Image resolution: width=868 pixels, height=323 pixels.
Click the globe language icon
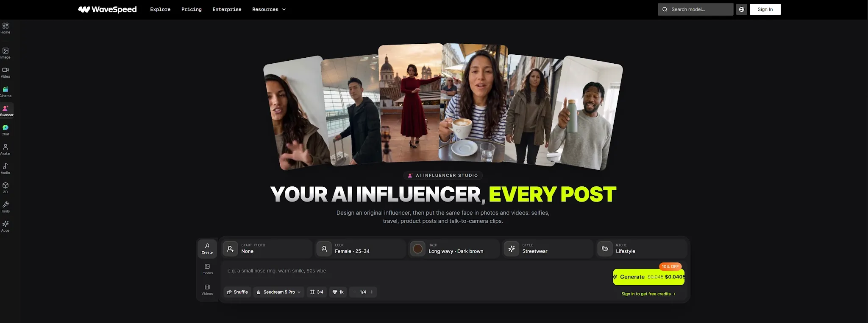(742, 9)
